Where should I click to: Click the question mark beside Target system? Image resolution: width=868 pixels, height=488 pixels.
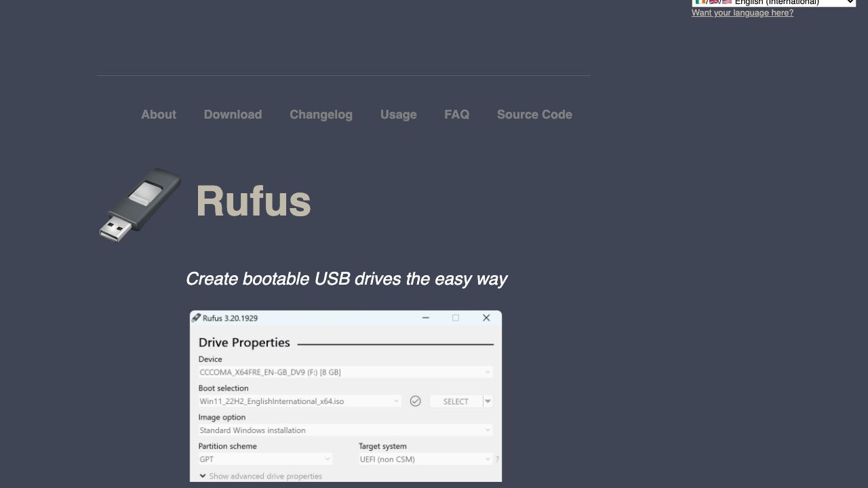pyautogui.click(x=497, y=460)
